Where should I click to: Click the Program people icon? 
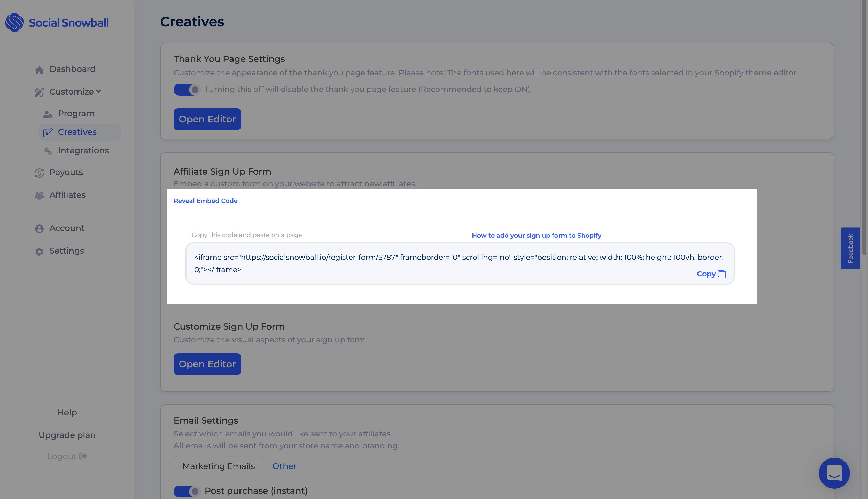tap(48, 114)
